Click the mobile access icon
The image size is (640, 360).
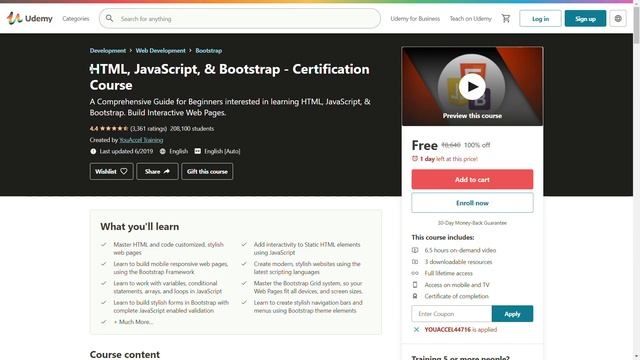coord(415,284)
